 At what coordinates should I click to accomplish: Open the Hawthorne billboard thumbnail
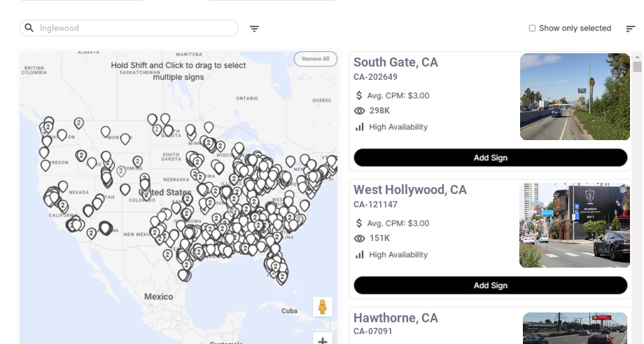[575, 329]
